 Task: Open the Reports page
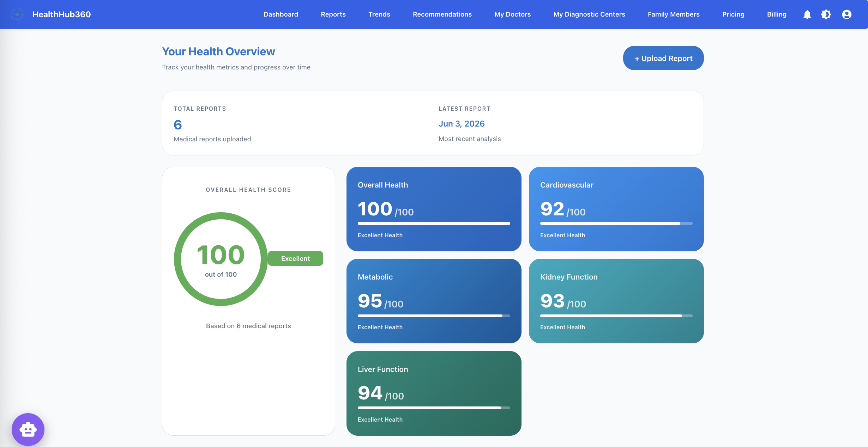[333, 14]
